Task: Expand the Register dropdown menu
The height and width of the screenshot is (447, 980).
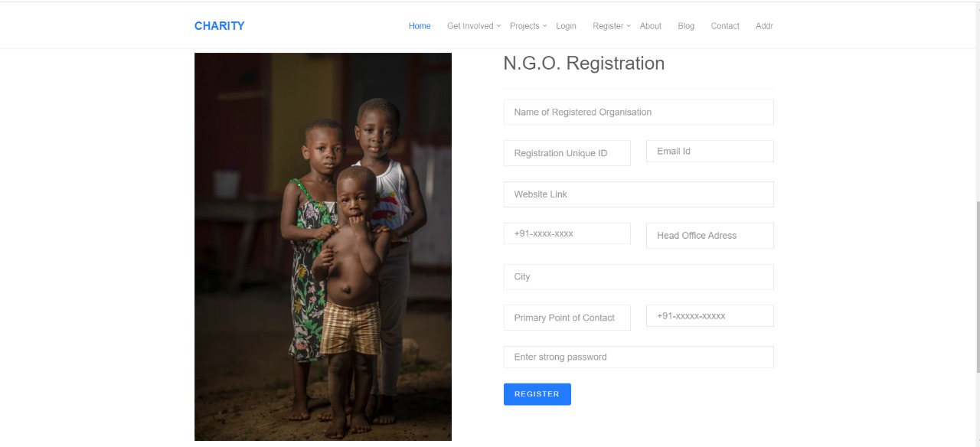Action: 611,26
